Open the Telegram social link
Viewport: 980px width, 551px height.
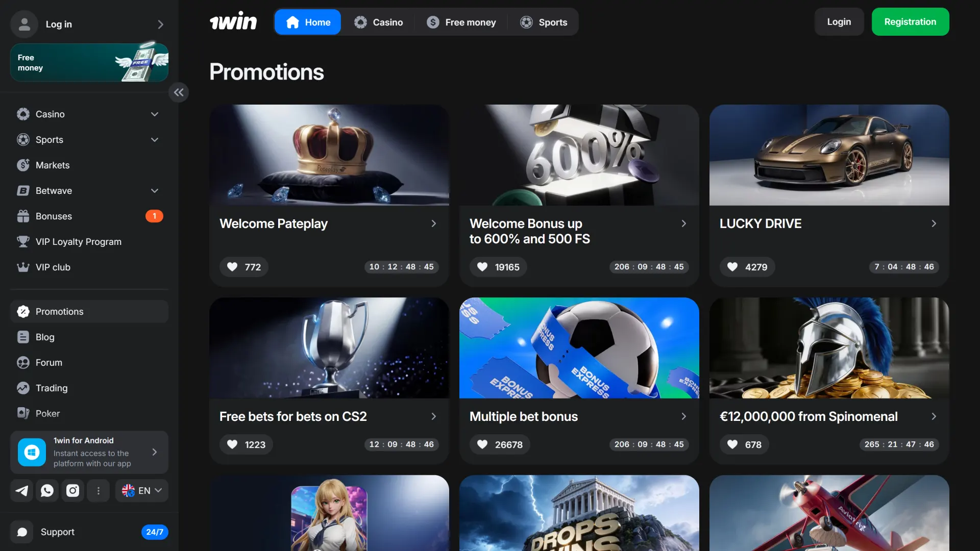click(21, 490)
